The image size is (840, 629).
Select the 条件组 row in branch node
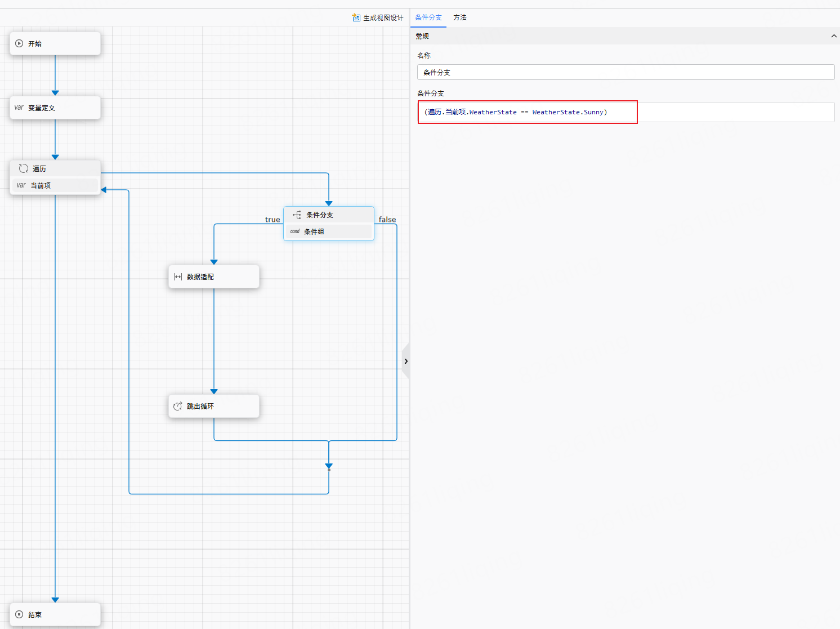pyautogui.click(x=329, y=231)
